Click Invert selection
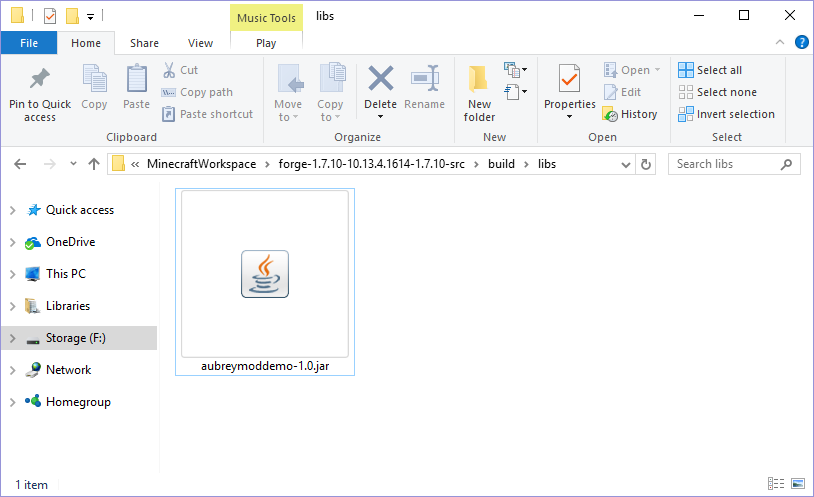This screenshot has height=497, width=814. pos(726,114)
